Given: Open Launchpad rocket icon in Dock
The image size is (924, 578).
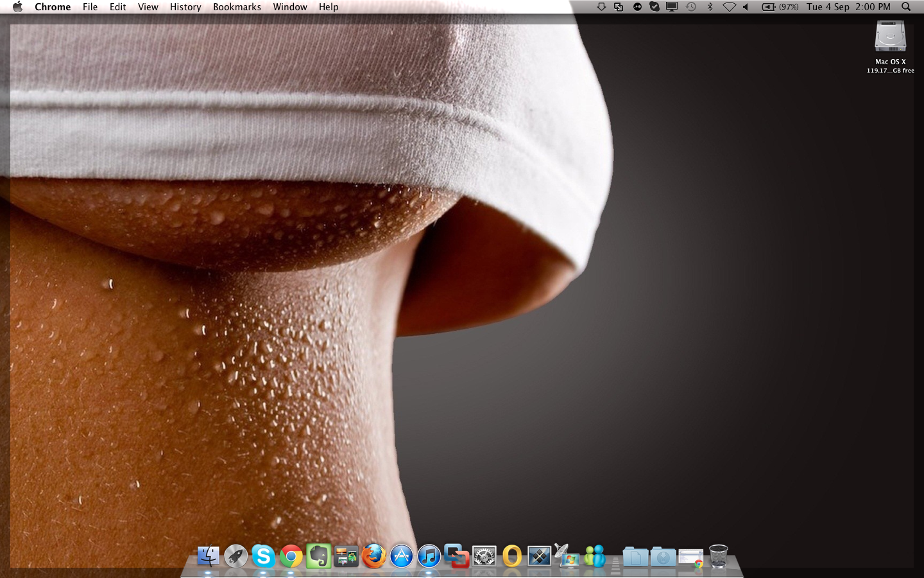Looking at the screenshot, I should 235,556.
